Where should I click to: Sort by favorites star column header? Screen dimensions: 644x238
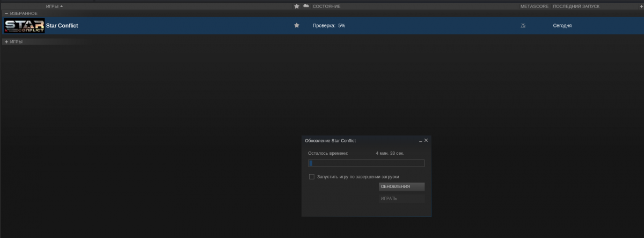pyautogui.click(x=297, y=6)
